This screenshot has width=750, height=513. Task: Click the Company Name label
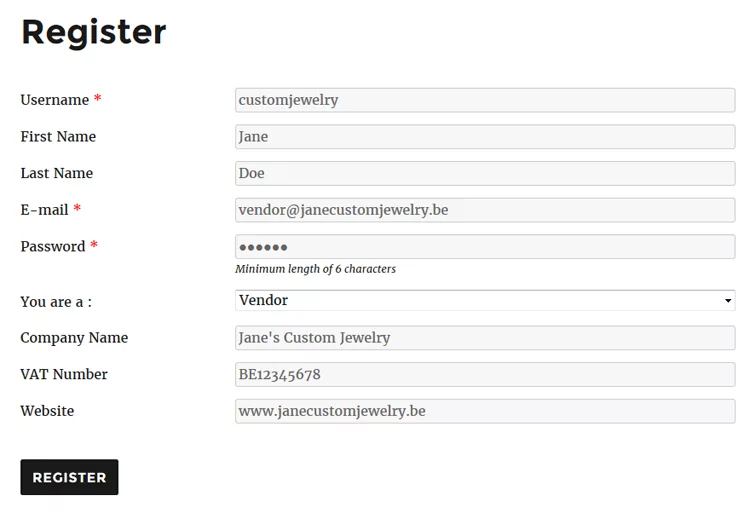pyautogui.click(x=74, y=338)
